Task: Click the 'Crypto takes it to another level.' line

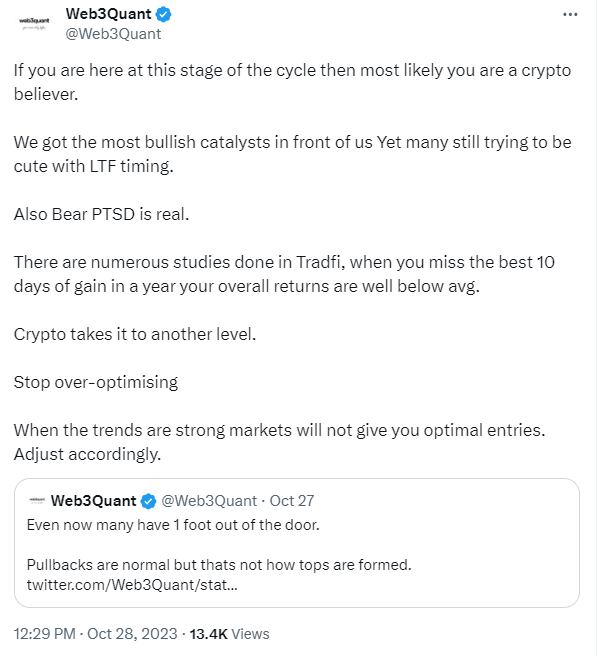Action: click(x=135, y=334)
